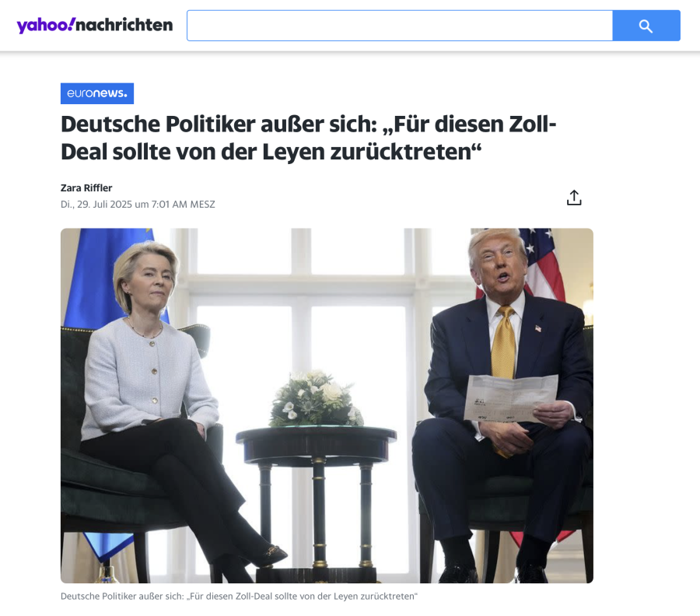The height and width of the screenshot is (616, 700).
Task: Click the purple yahoo! wordmark
Action: point(46,26)
